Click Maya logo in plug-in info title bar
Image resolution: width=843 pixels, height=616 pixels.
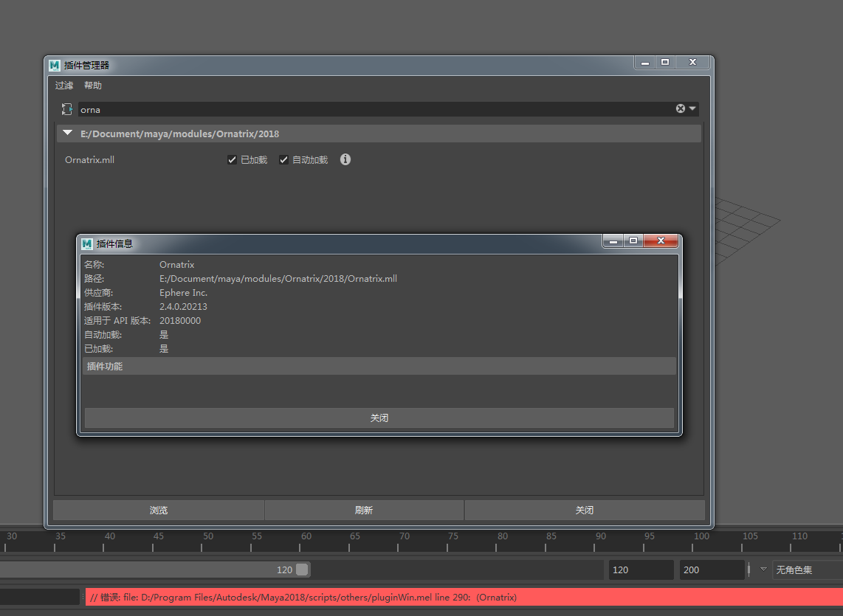[x=87, y=243]
